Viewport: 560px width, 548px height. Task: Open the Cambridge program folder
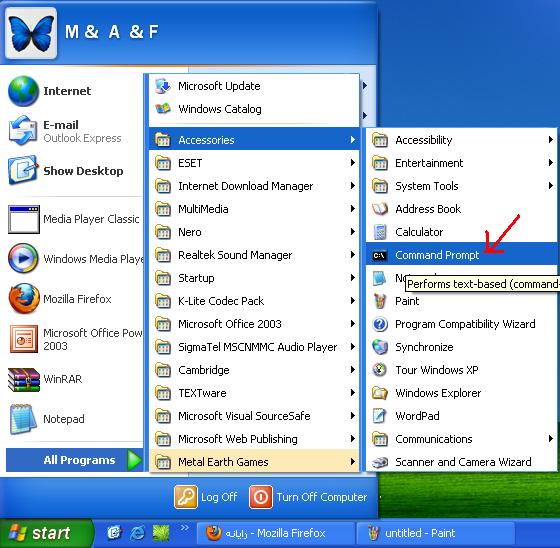(x=254, y=370)
